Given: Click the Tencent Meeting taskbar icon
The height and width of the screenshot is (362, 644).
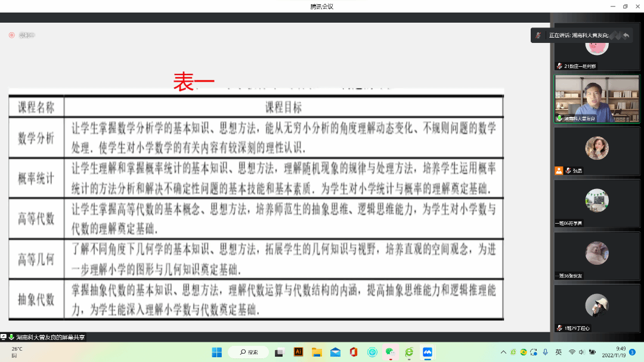Looking at the screenshot, I should click(427, 352).
